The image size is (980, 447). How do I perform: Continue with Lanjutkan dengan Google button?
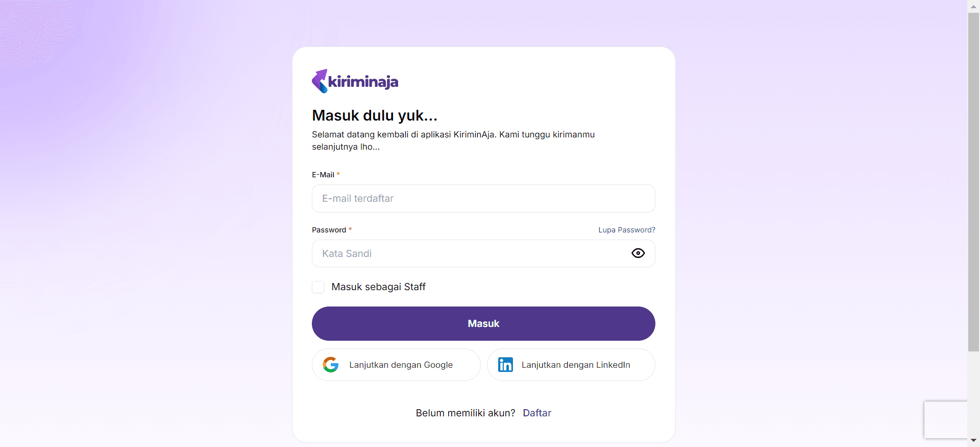pos(396,365)
